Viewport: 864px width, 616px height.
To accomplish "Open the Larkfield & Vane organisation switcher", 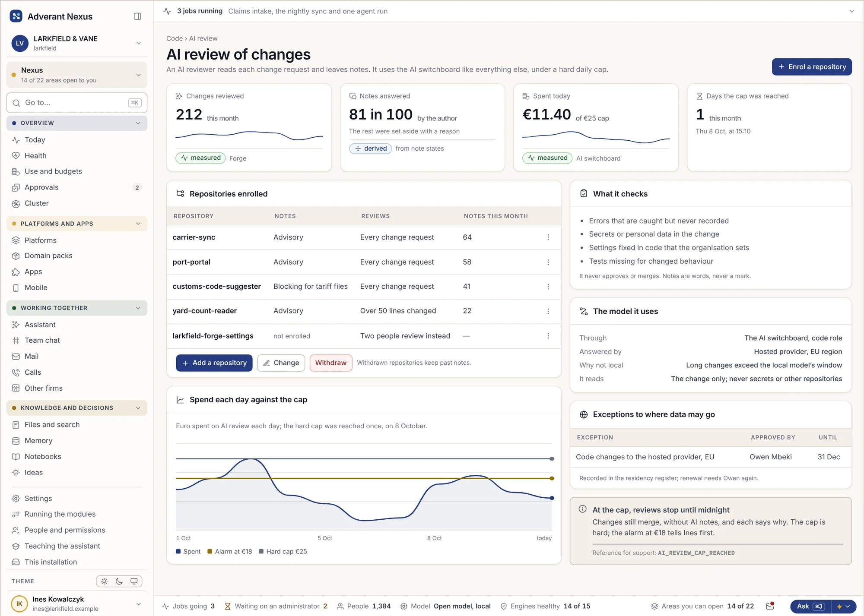I will pos(77,43).
